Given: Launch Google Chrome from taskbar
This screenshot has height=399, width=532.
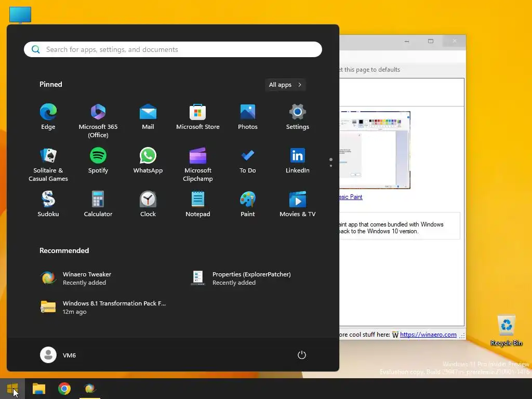Looking at the screenshot, I should tap(64, 389).
